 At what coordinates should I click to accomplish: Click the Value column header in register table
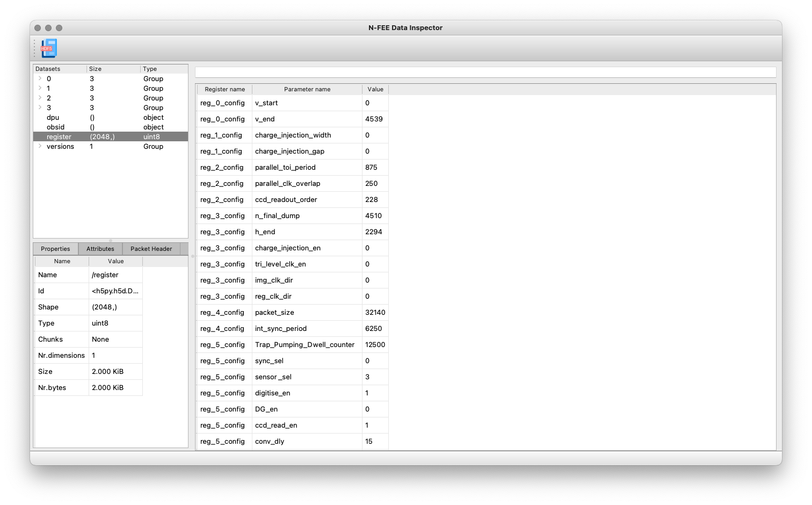point(375,89)
